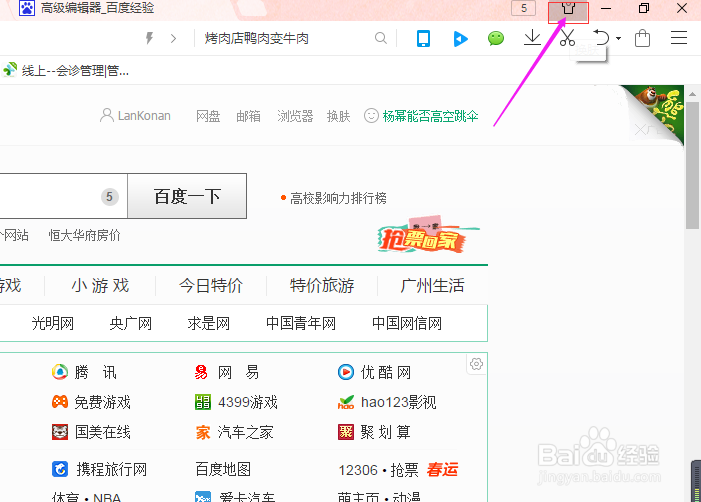Click the Tencent penguin logo icon

(x=59, y=372)
